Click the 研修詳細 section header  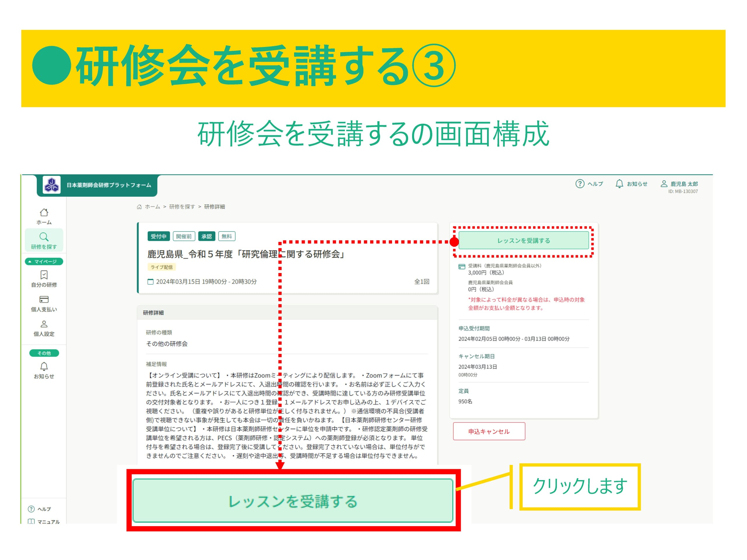pos(287,313)
